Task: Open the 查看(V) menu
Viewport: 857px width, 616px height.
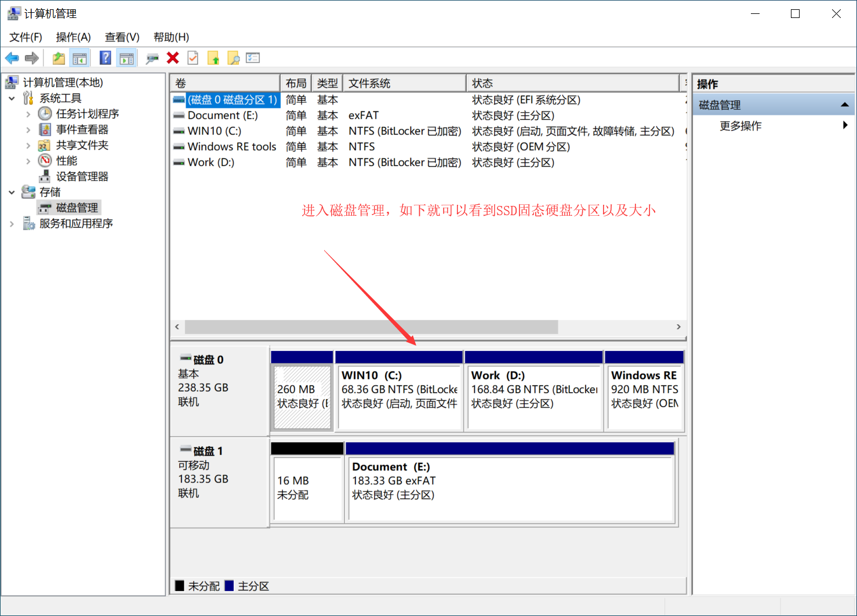Action: 122,37
